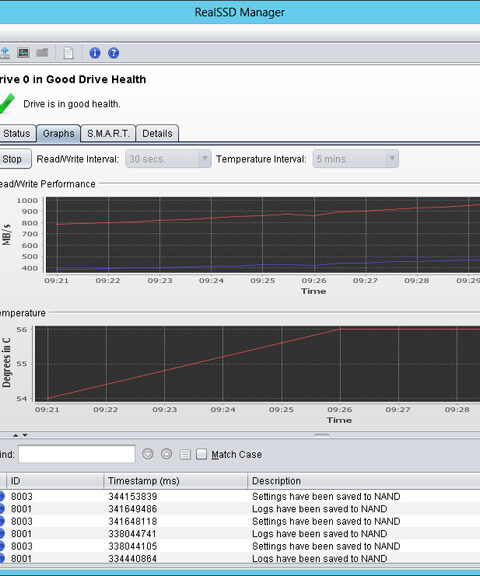
Task: Click the blue event icon for row 341649486
Action: pyautogui.click(x=2, y=509)
